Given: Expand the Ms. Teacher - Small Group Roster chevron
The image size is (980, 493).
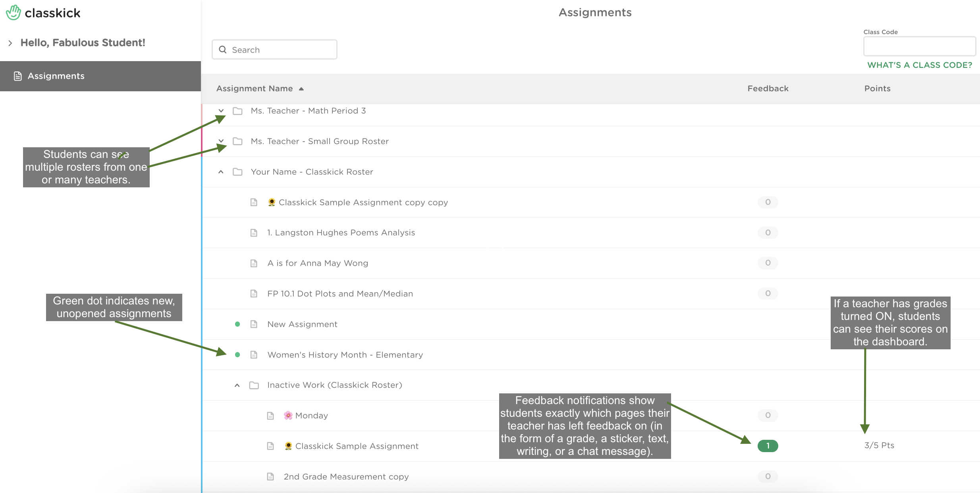Looking at the screenshot, I should click(x=221, y=141).
